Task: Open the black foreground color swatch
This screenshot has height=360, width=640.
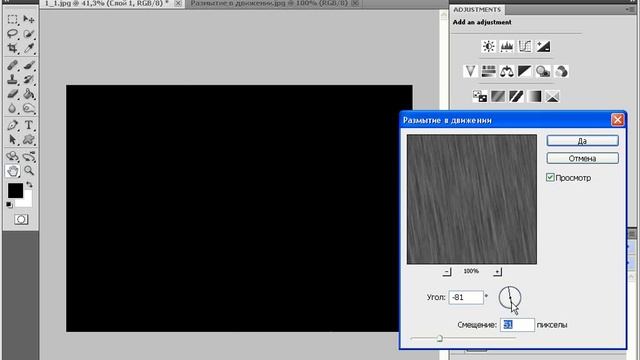Action: pos(16,191)
